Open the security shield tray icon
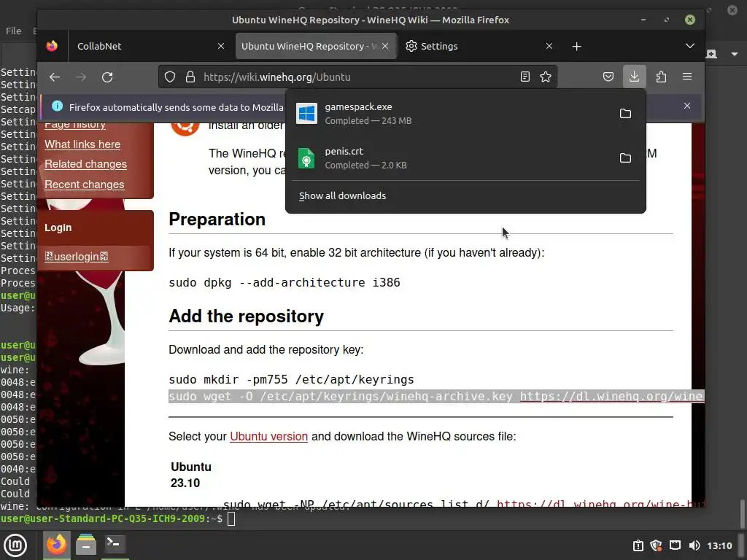Viewport: 747px width, 560px height. [x=656, y=545]
